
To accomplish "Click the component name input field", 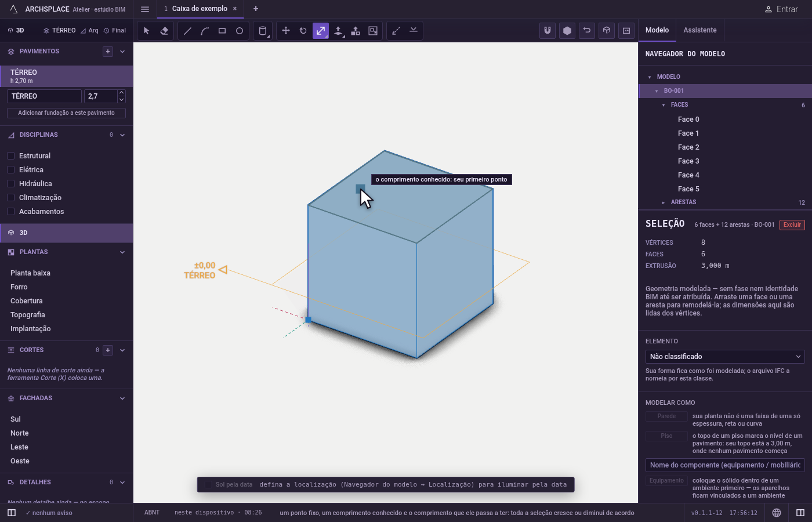I will [x=725, y=465].
